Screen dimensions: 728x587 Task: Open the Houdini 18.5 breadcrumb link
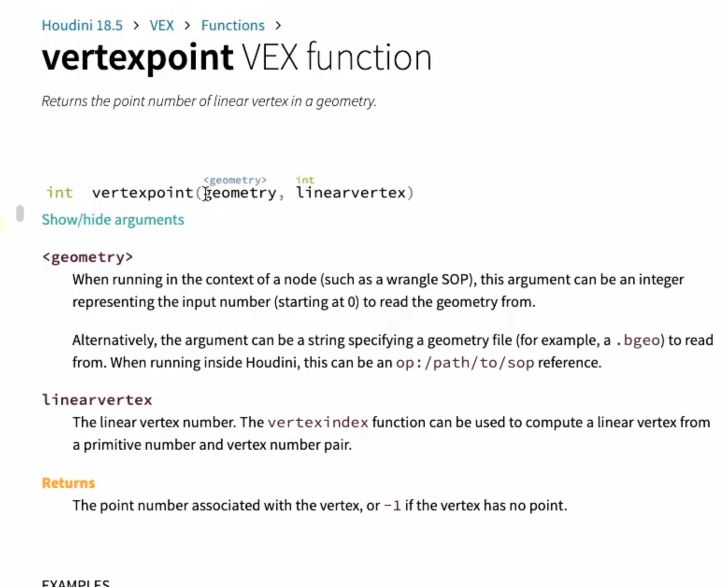click(82, 25)
